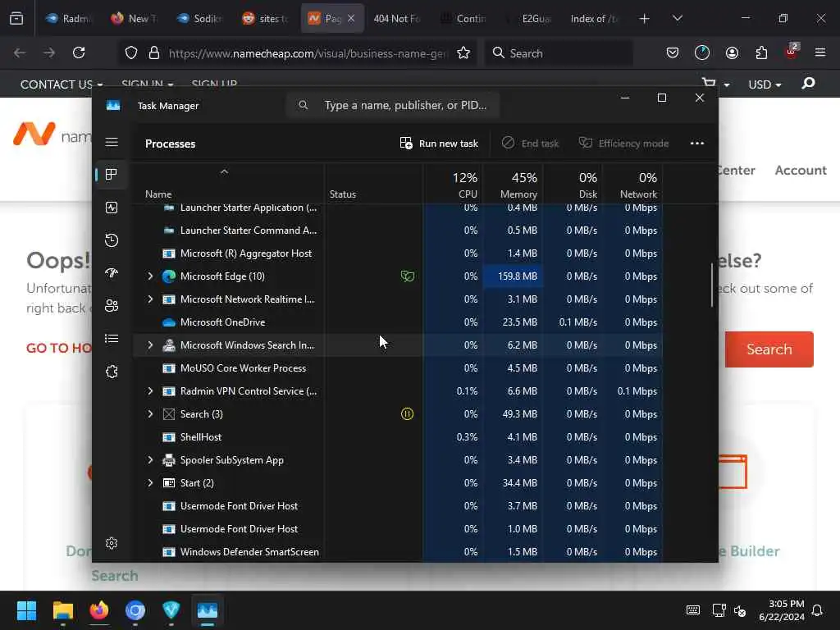Switch to the 404 Not Found tab
This screenshot has width=840, height=630.
point(396,18)
